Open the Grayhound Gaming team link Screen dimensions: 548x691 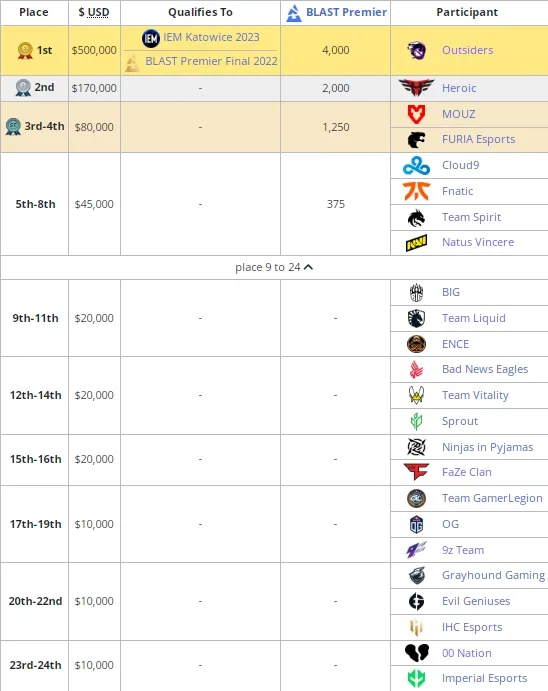click(x=493, y=576)
